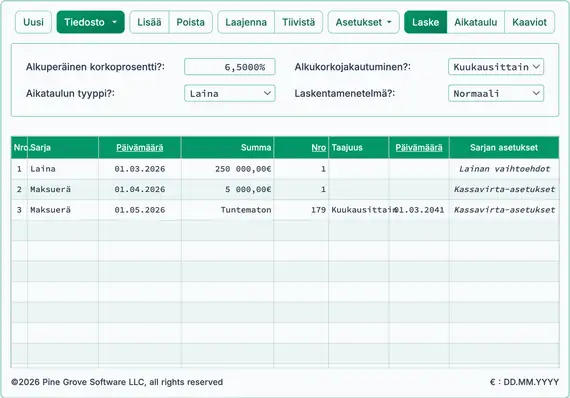Select the row number 2 cell

tap(19, 189)
